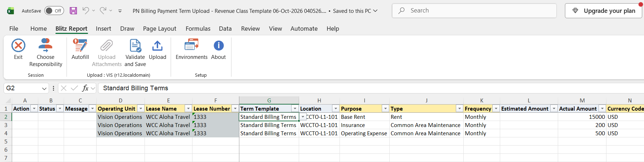The image size is (644, 162).
Task: Open the Purpose filter dropdown
Action: [x=385, y=108]
